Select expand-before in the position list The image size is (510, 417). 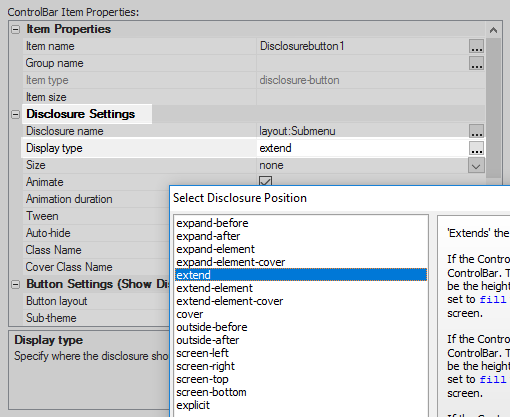[x=212, y=223]
